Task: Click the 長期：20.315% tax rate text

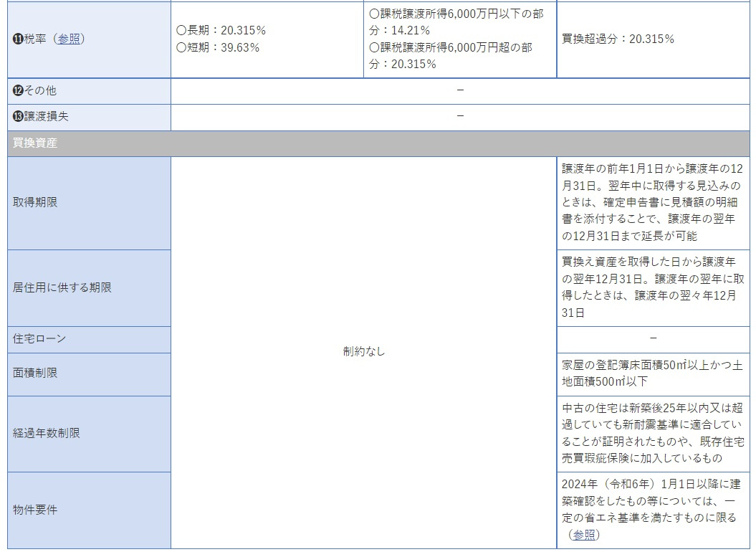Action: click(x=221, y=30)
